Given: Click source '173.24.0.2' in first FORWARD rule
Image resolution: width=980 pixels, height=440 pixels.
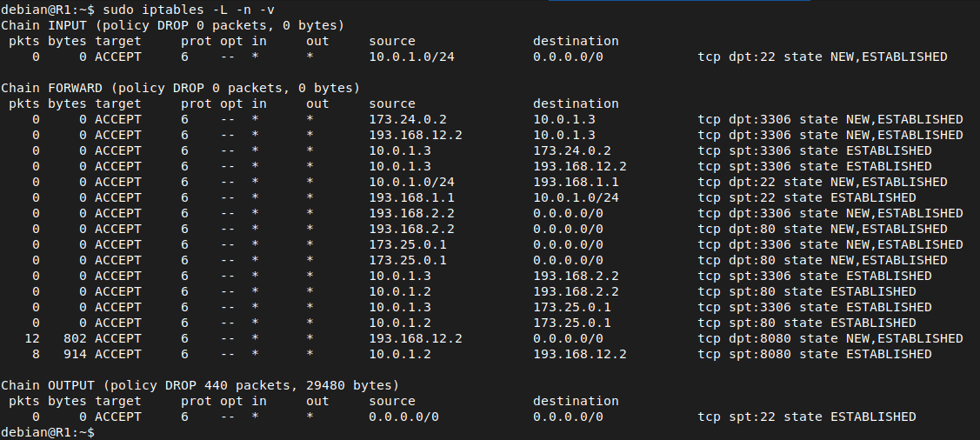Looking at the screenshot, I should coord(408,119).
